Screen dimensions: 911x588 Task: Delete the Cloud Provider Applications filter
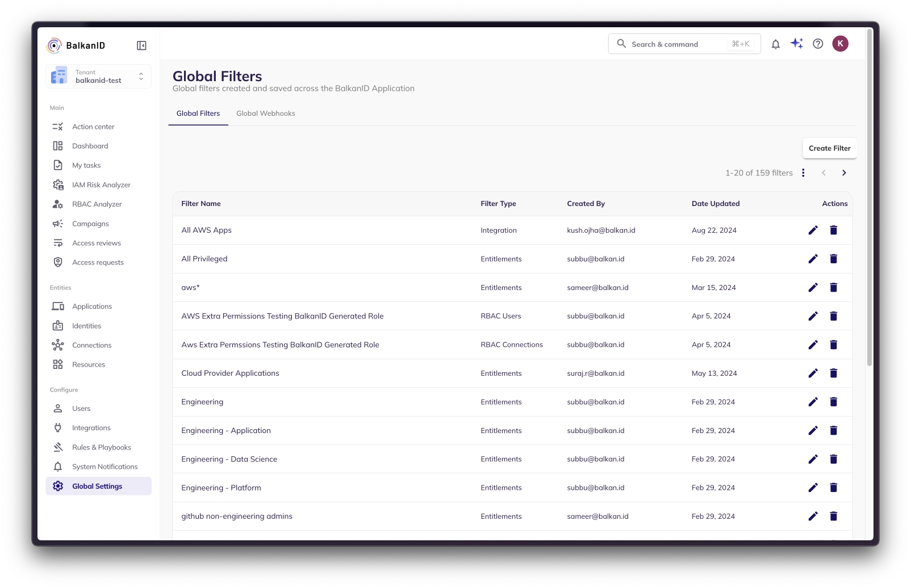(834, 373)
